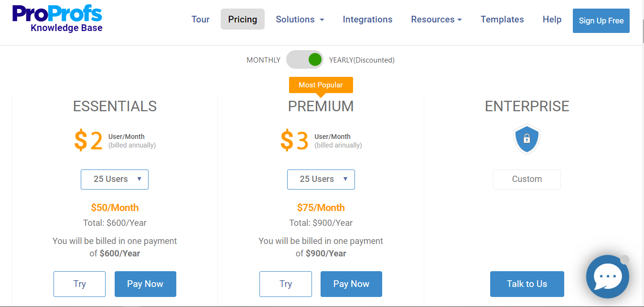Open the Premium 25 Users dropdown
This screenshot has height=307, width=644.
pos(321,179)
